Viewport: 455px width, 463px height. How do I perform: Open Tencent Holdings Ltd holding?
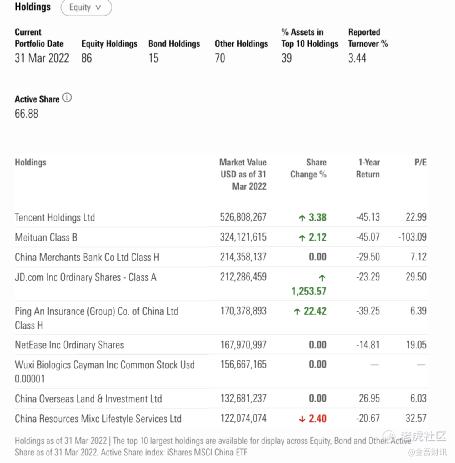(55, 217)
